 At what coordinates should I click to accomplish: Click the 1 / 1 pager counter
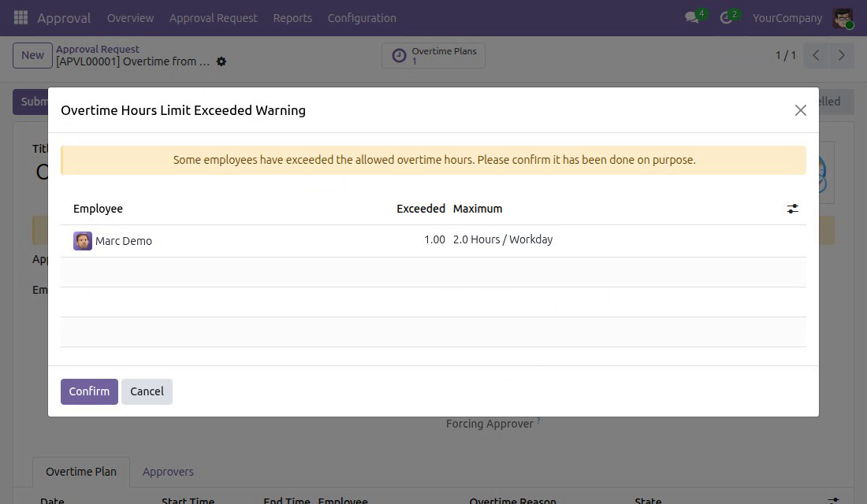pyautogui.click(x=786, y=55)
